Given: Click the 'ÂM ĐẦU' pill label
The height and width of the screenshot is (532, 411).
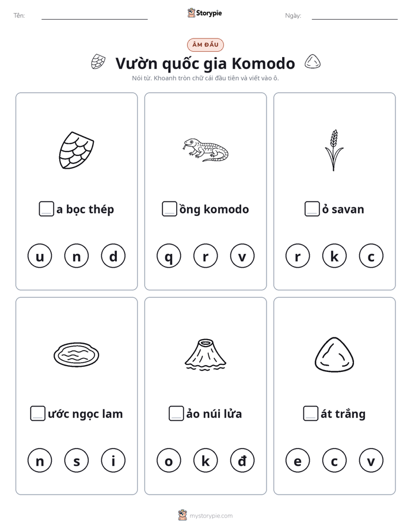Looking at the screenshot, I should [x=205, y=45].
